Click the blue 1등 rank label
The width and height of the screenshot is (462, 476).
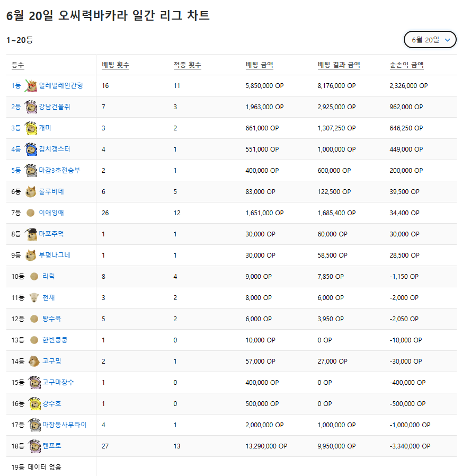point(16,86)
